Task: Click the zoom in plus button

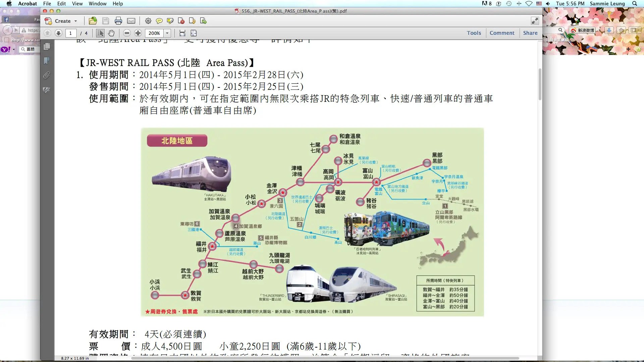Action: click(x=138, y=33)
